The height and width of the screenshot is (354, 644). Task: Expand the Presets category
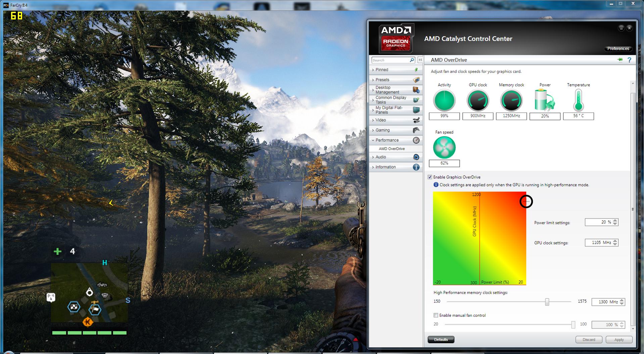pos(373,80)
